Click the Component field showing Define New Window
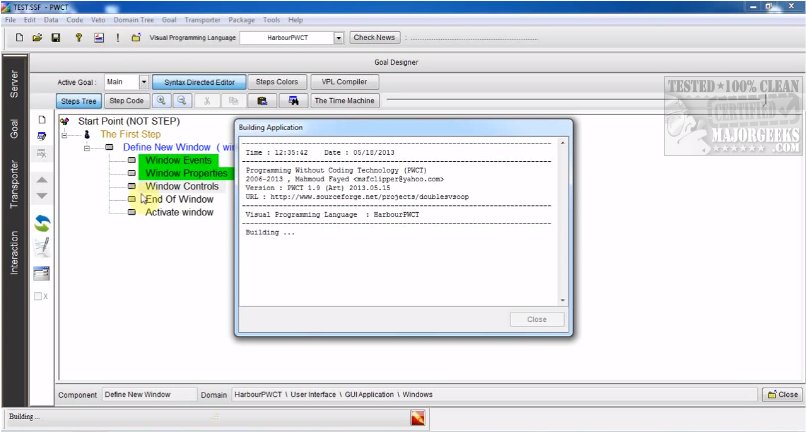The width and height of the screenshot is (806, 432). pyautogui.click(x=149, y=394)
